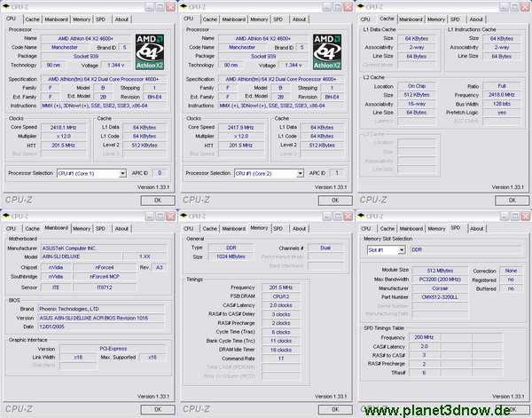Click the Corsair manufacturer value
The image size is (532, 418).
coord(440,288)
